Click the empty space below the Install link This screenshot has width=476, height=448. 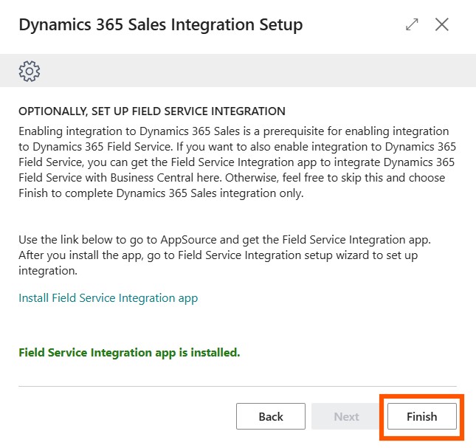pos(236,325)
